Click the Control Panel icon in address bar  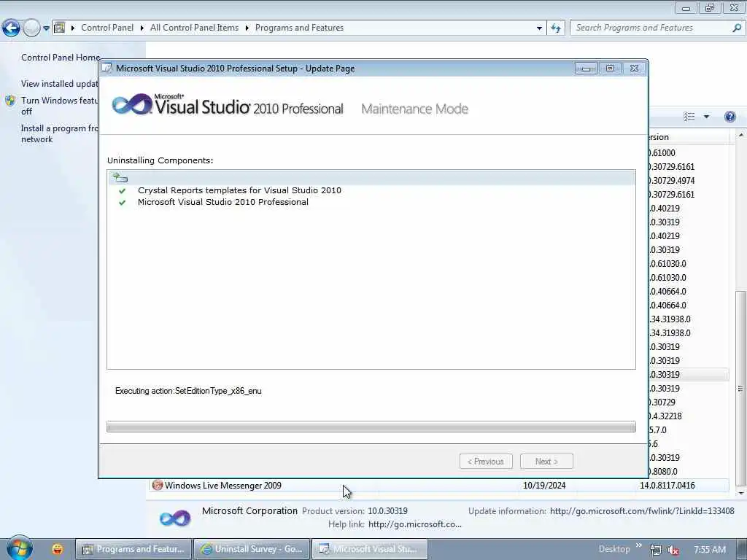(60, 28)
